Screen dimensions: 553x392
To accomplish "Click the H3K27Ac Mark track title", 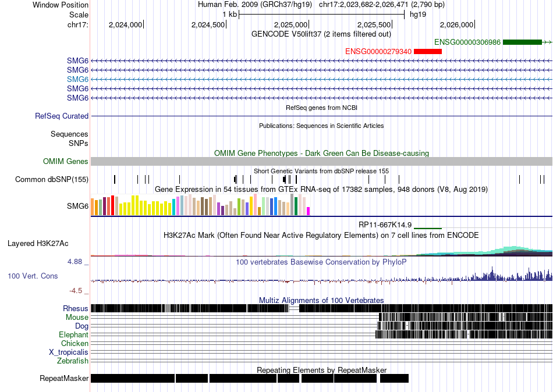I will coord(321,235).
